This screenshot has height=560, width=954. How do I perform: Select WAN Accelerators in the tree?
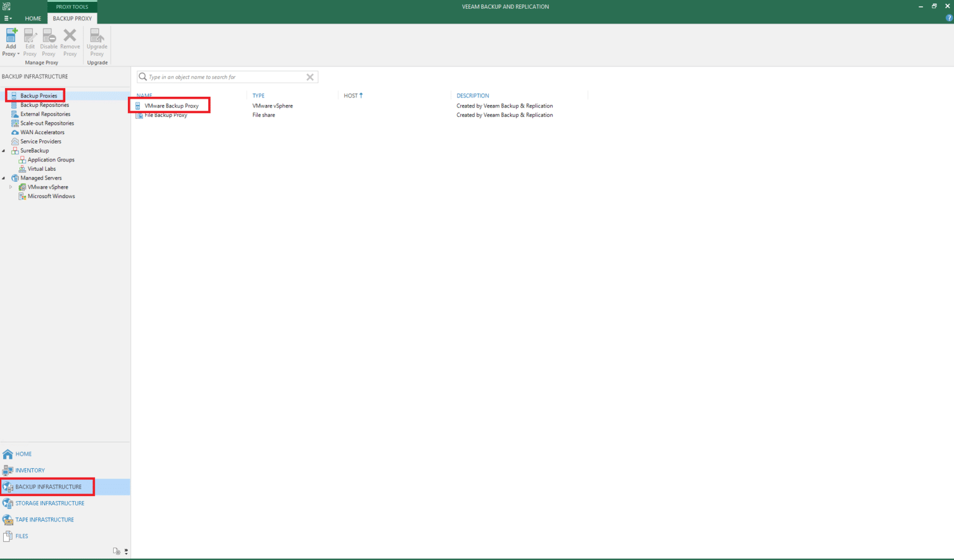point(42,132)
